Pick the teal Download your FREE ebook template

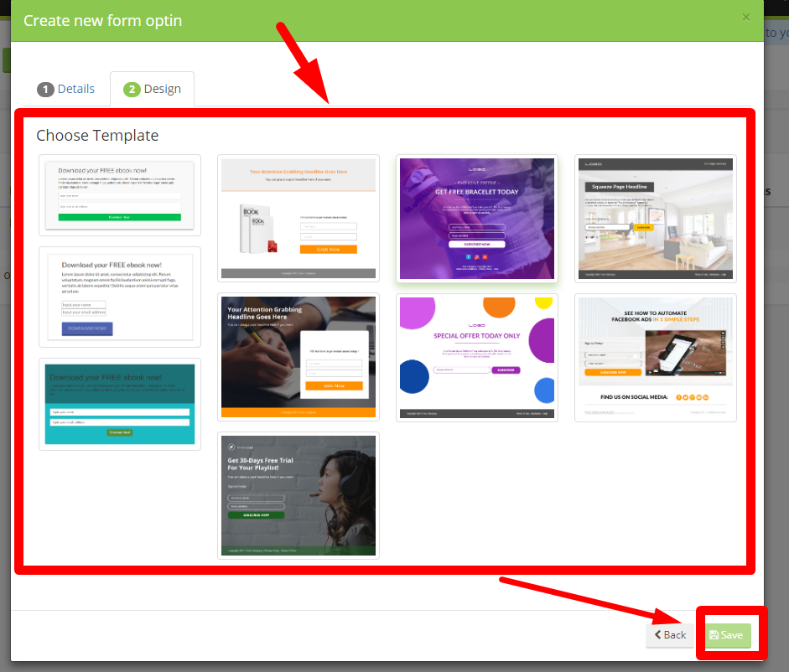(120, 404)
